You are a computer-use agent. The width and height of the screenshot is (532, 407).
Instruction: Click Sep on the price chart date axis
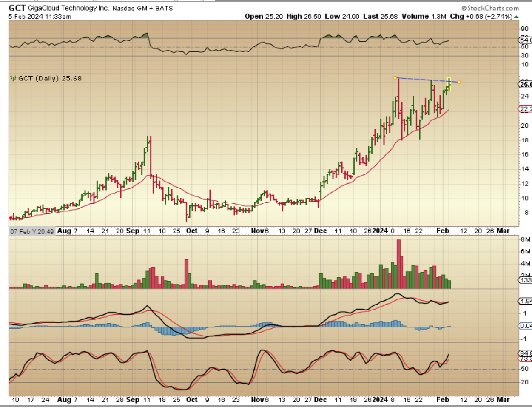point(133,231)
